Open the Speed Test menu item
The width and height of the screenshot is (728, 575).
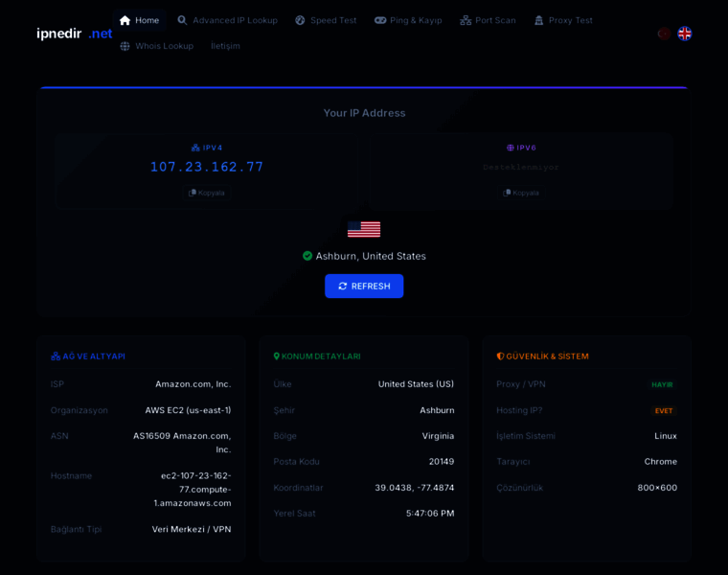tap(332, 20)
